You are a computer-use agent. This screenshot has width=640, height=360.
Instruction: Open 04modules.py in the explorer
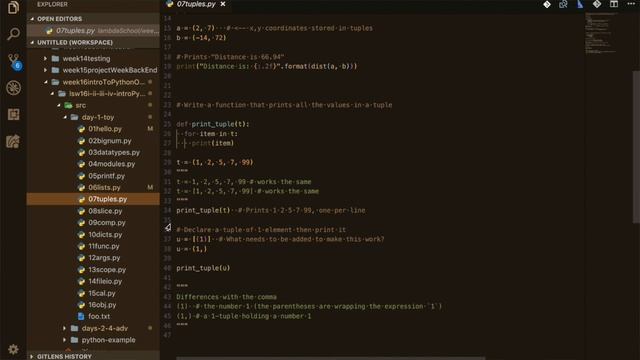(93, 164)
